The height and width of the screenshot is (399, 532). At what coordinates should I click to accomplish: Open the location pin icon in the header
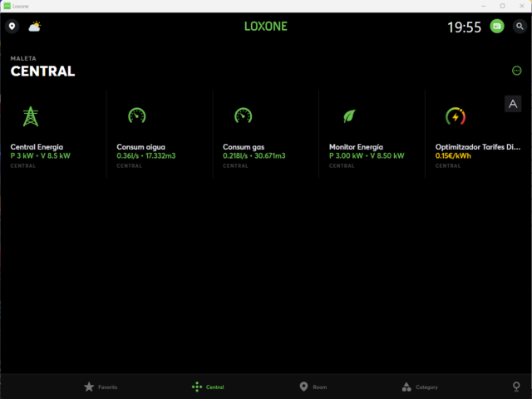click(12, 27)
